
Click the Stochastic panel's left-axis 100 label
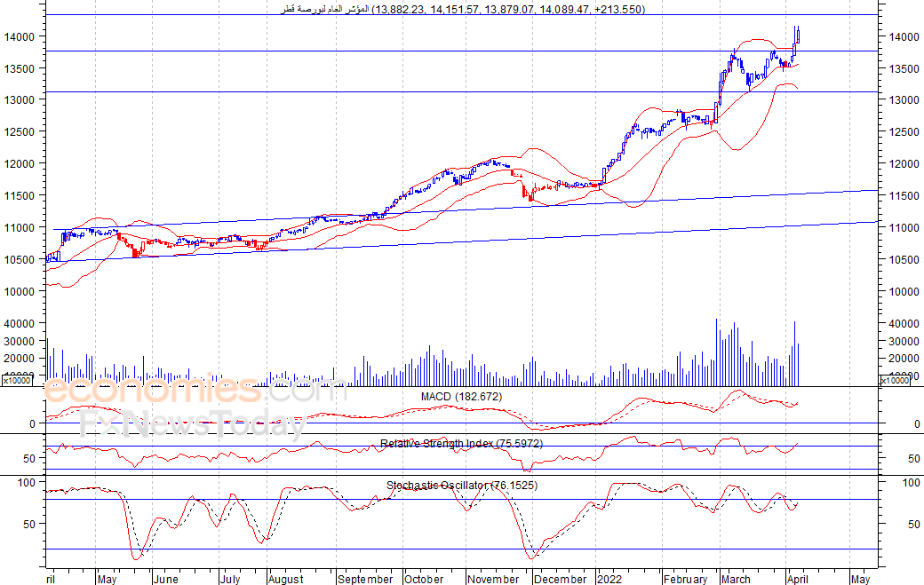(27, 483)
